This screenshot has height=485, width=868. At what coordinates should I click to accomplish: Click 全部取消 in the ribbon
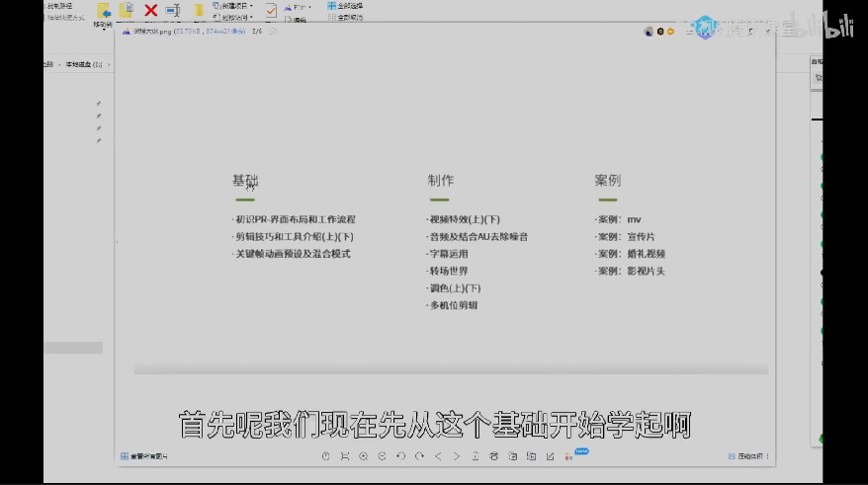pos(345,17)
